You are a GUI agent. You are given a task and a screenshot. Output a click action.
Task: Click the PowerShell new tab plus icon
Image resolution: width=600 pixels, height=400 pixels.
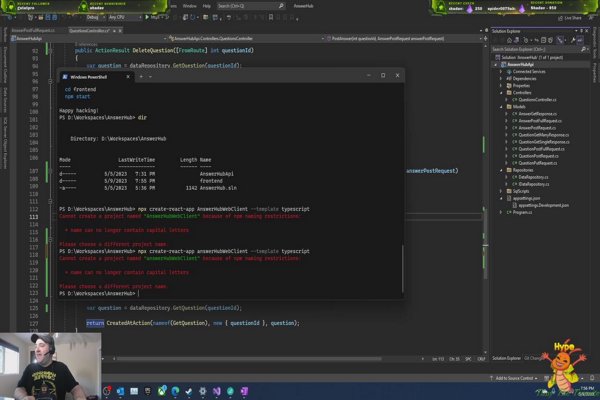tap(141, 77)
